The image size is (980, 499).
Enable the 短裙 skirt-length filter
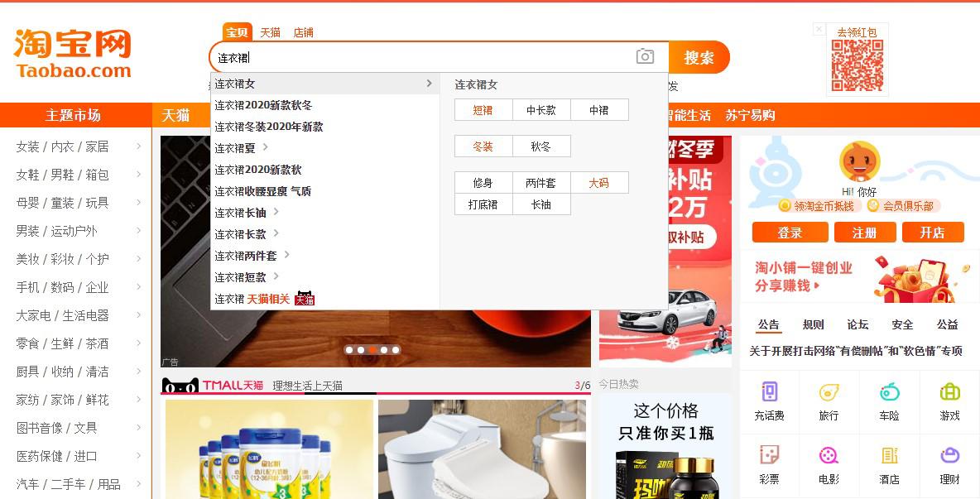pos(483,108)
